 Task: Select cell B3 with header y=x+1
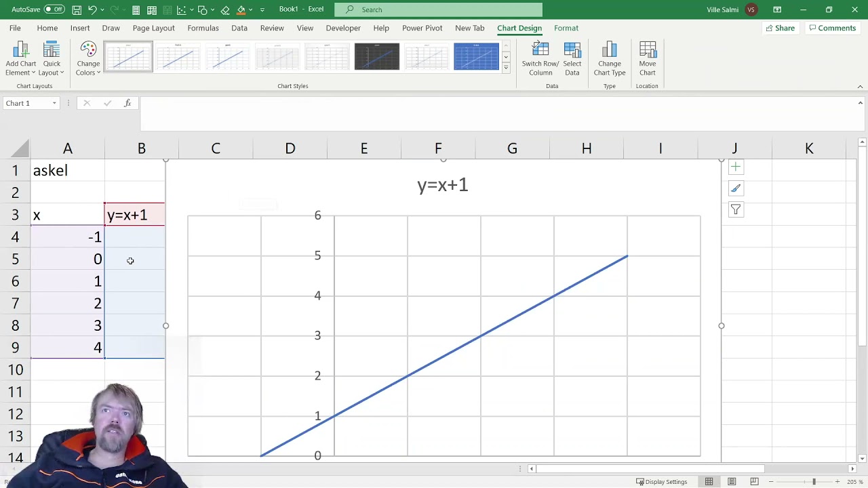tap(135, 215)
